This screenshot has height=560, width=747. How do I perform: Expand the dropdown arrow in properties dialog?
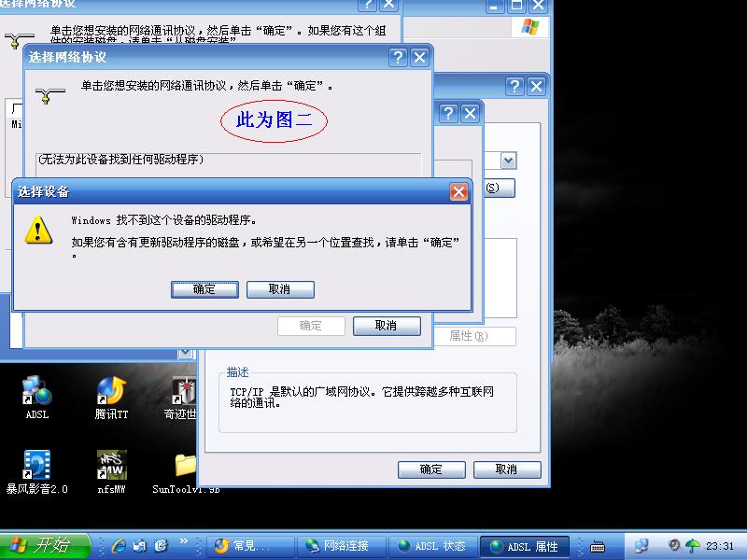(508, 161)
